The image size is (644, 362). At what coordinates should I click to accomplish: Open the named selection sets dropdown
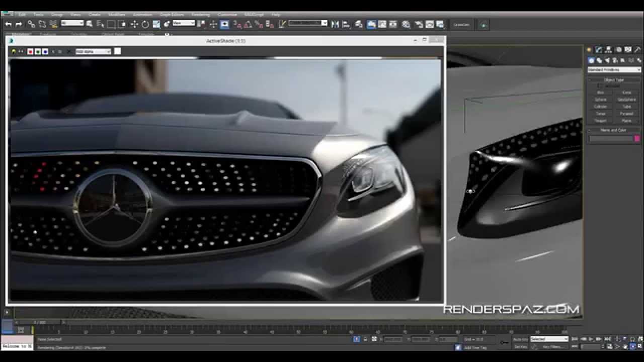click(x=307, y=23)
